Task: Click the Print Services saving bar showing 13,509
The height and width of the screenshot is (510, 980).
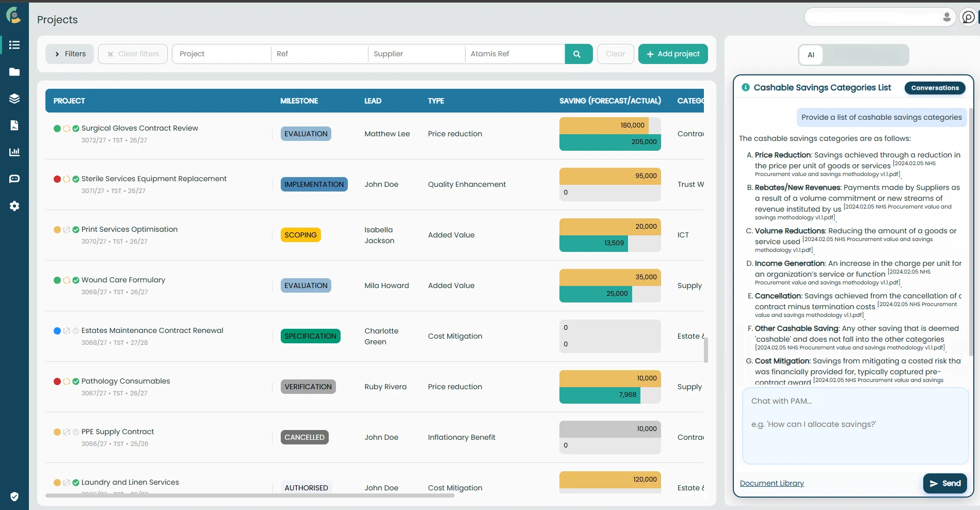Action: pos(593,243)
